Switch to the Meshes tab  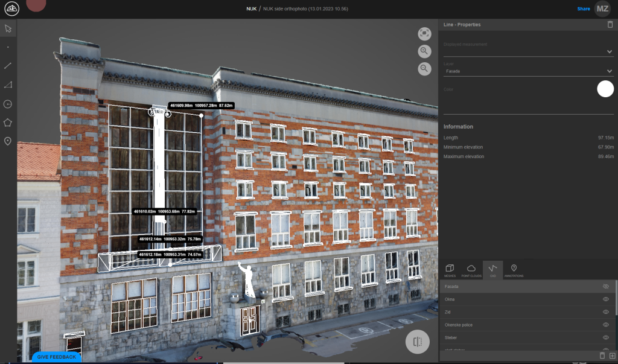pos(449,270)
